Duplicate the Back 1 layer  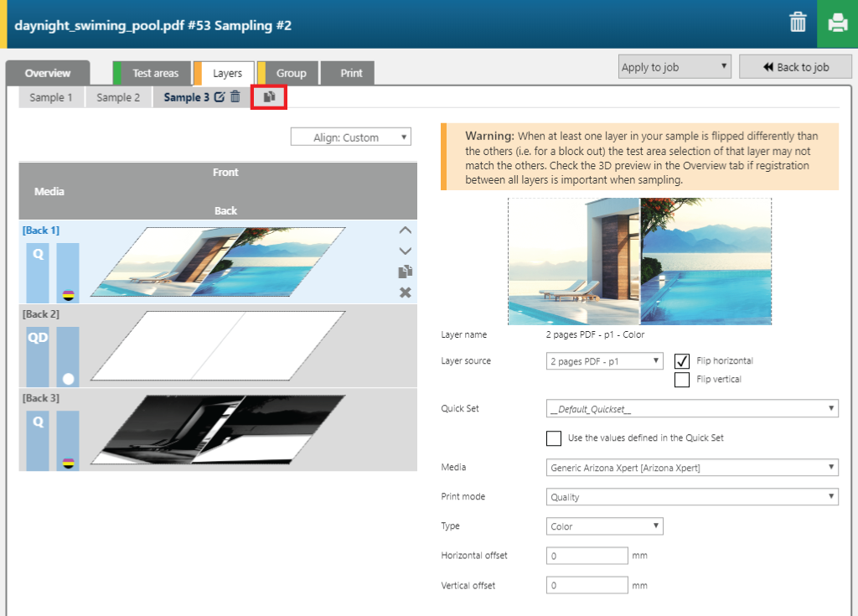click(405, 272)
